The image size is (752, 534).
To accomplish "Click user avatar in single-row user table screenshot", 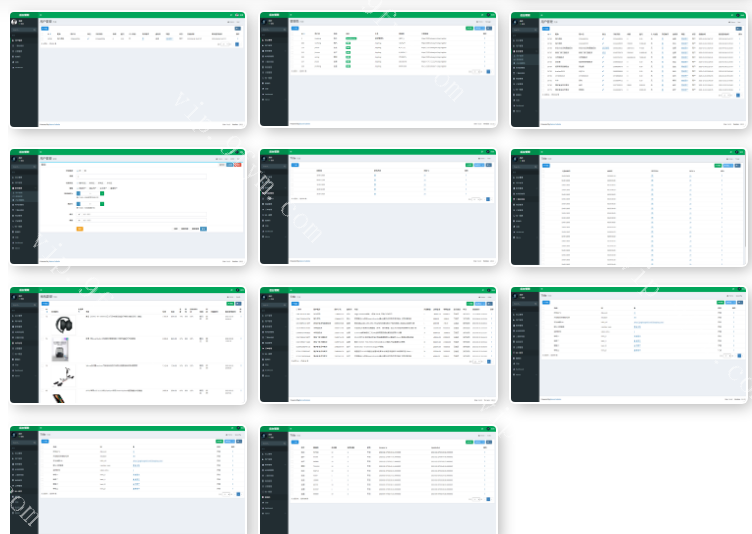I will pyautogui.click(x=14, y=19).
